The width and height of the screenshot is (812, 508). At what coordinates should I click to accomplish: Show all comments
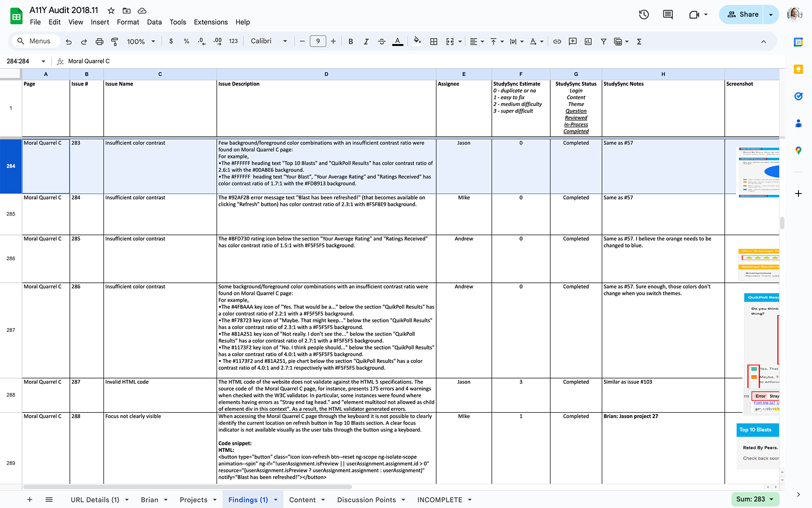[668, 15]
